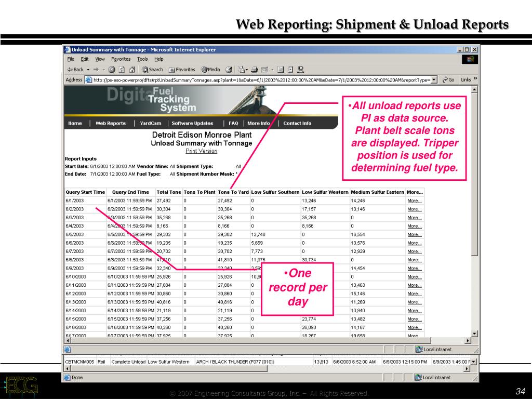Click CBTMCNM005 cell in rear window

click(x=79, y=362)
